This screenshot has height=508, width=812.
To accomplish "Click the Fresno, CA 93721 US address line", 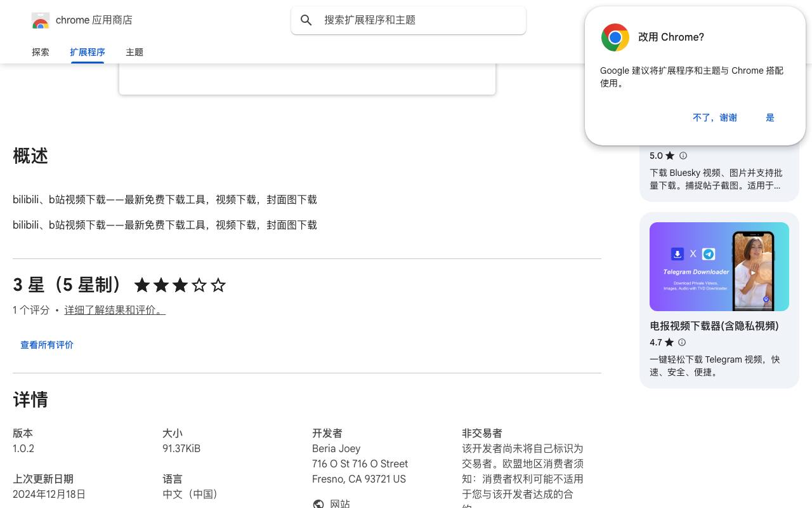I will (359, 479).
